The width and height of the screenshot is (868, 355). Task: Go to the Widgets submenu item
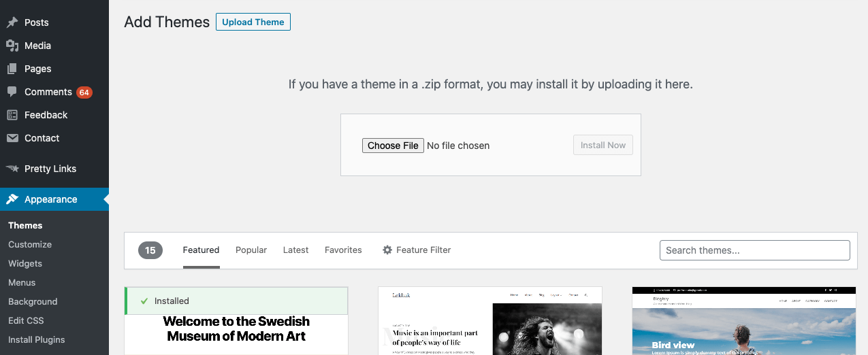[x=25, y=263]
